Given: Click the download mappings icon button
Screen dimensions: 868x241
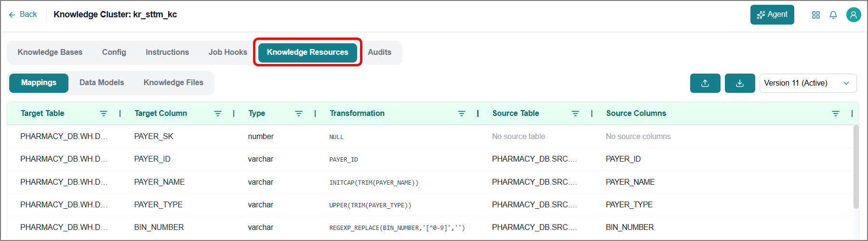Looking at the screenshot, I should coord(740,83).
